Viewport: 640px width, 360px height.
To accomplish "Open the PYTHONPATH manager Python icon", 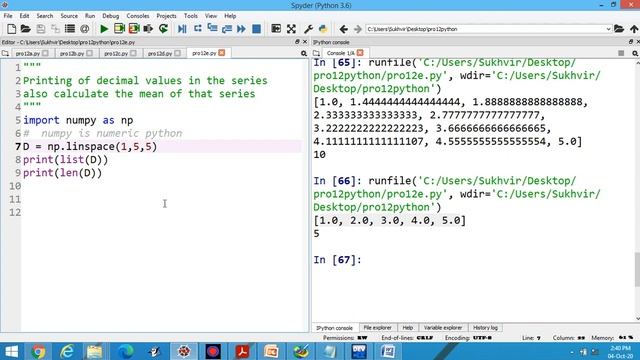I will (323, 29).
